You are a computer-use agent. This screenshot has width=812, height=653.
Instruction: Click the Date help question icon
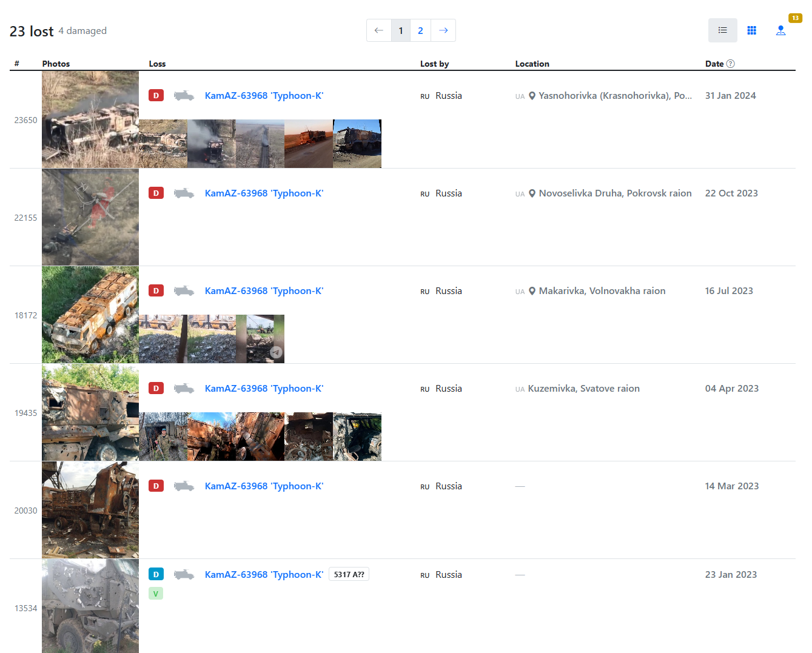tap(730, 64)
